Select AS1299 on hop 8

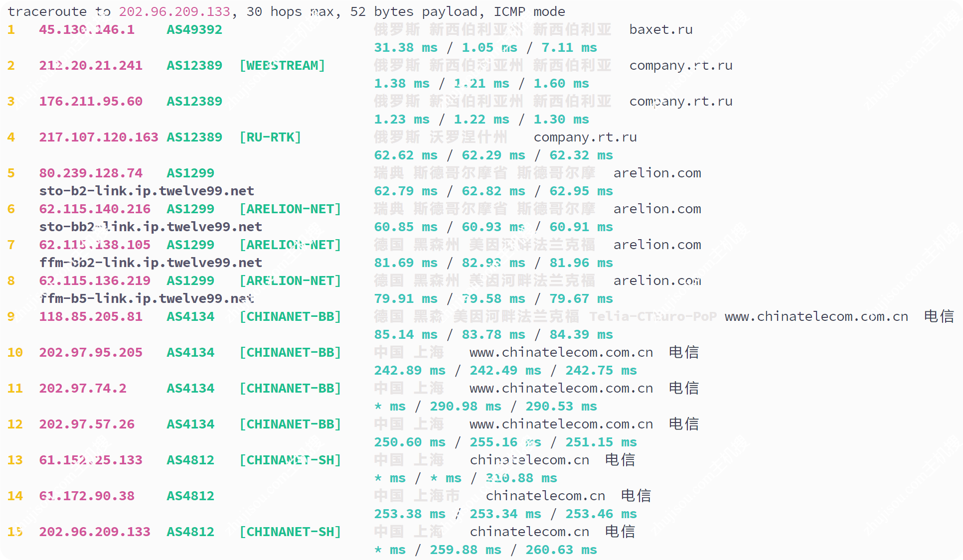pyautogui.click(x=190, y=280)
